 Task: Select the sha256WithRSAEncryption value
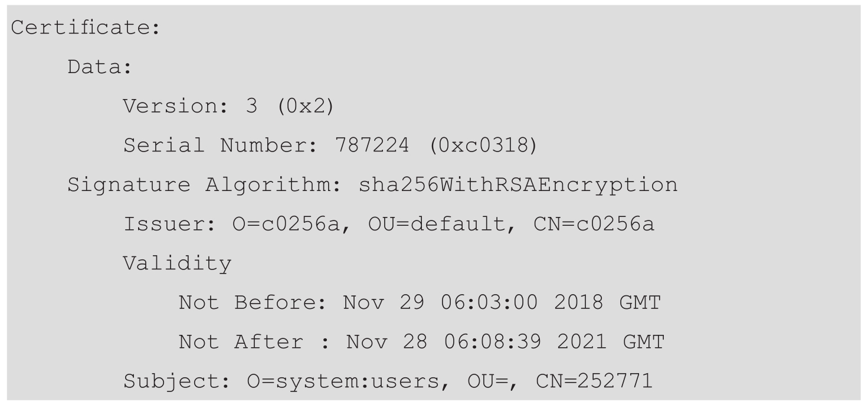point(518,185)
